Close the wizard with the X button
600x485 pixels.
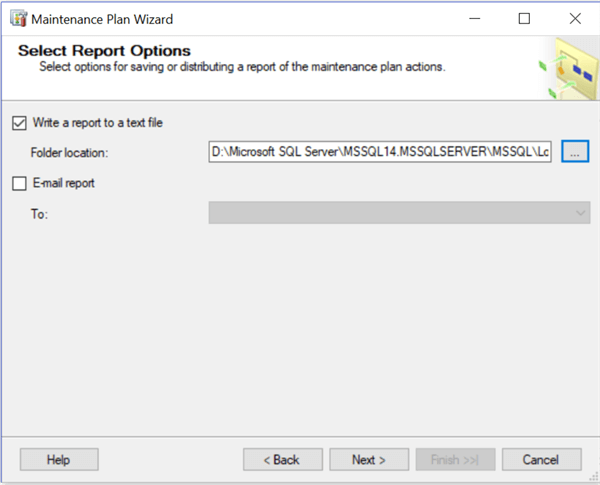pyautogui.click(x=575, y=19)
